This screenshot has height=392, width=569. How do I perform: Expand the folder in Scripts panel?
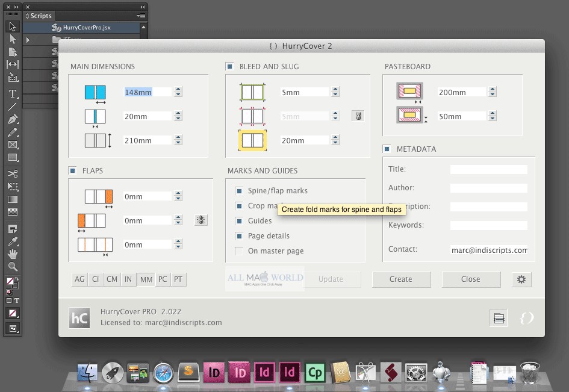click(28, 40)
